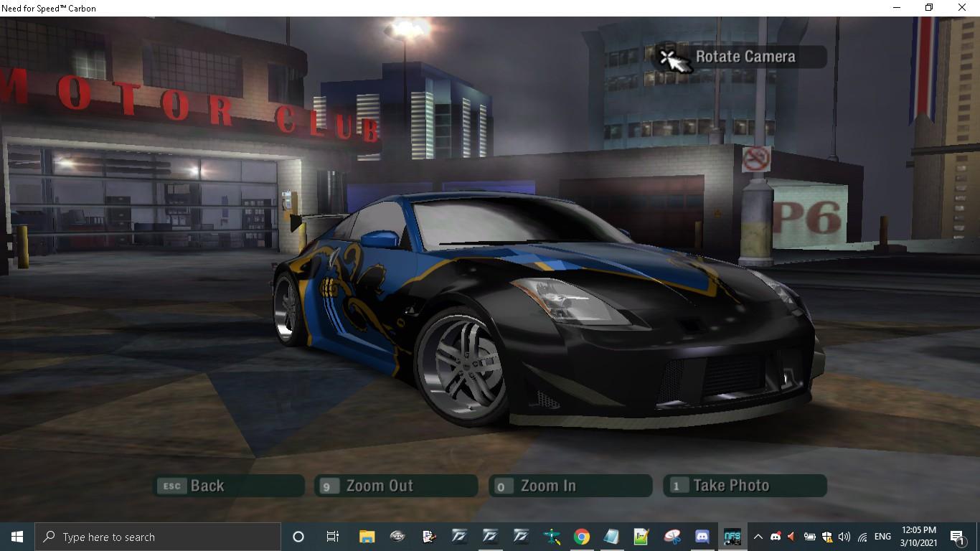Screen dimensions: 980x551
Task: Select the NFS Carbon taskbar icon
Action: 732,537
